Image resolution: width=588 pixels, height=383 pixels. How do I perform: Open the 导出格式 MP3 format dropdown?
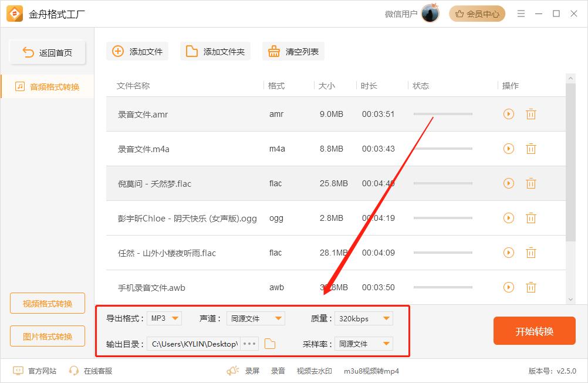point(164,318)
